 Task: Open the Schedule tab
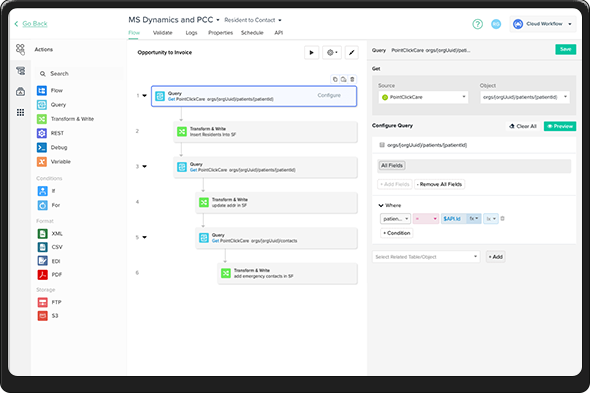tap(252, 33)
